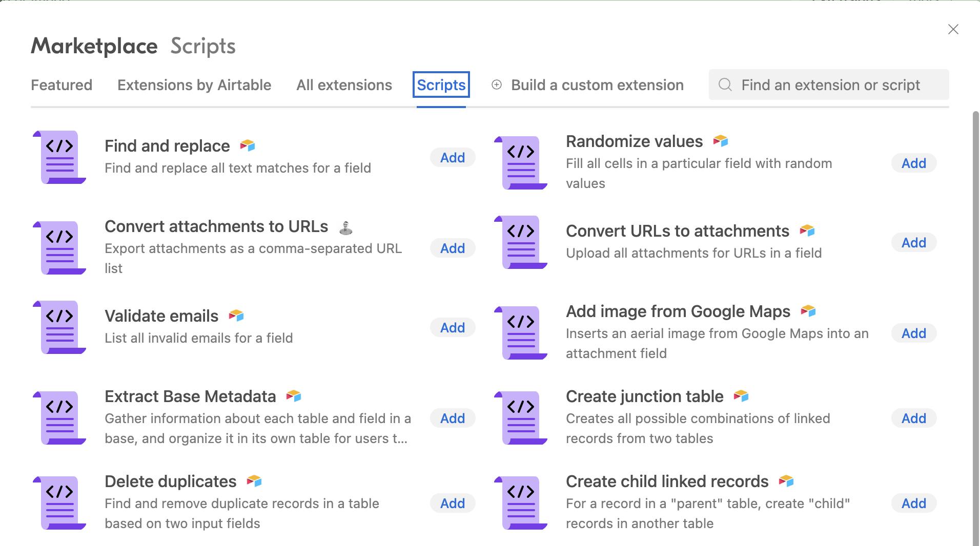This screenshot has width=980, height=546.
Task: Click the Delete duplicates script icon
Action: (60, 503)
